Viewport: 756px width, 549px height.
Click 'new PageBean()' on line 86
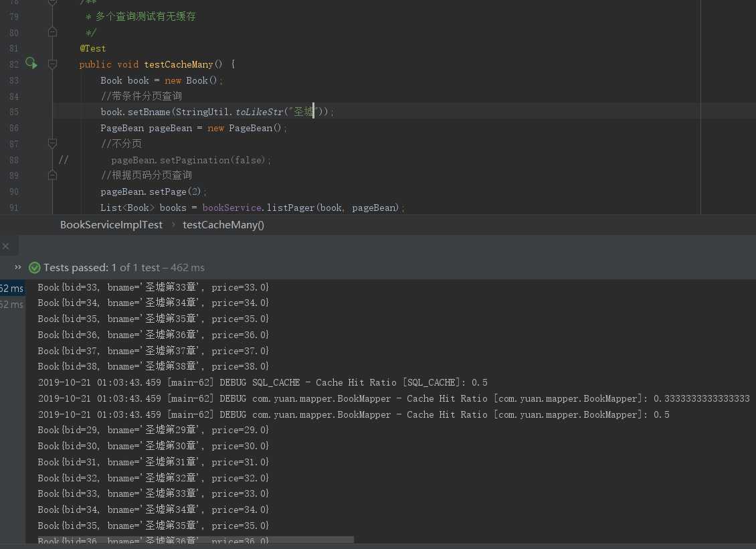point(244,128)
